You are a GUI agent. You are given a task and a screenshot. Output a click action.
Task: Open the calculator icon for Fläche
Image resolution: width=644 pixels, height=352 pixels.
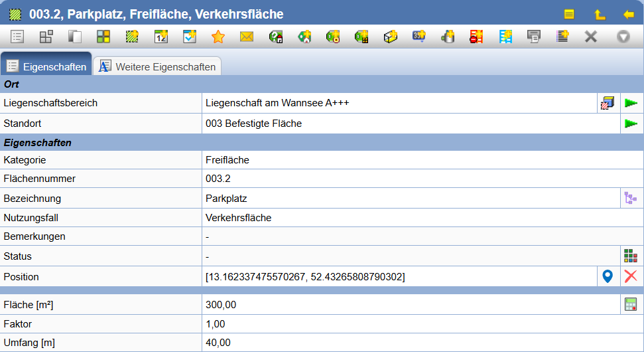[x=631, y=305]
